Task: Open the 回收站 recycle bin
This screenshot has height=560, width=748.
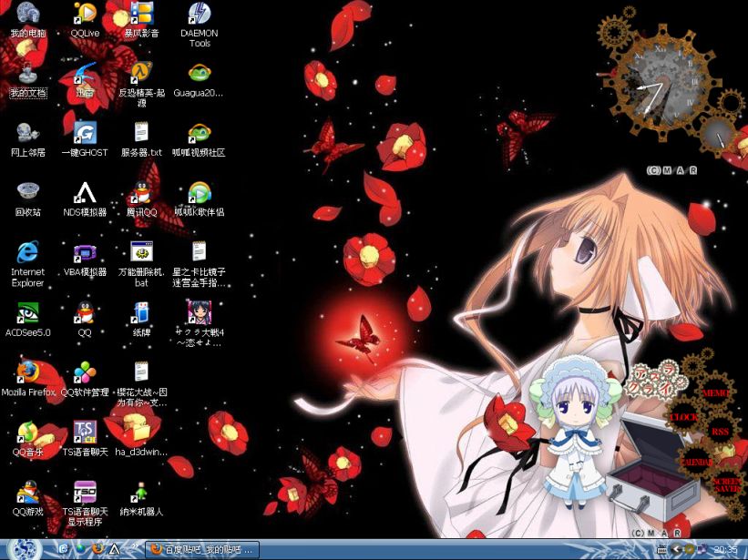Action: click(x=27, y=199)
